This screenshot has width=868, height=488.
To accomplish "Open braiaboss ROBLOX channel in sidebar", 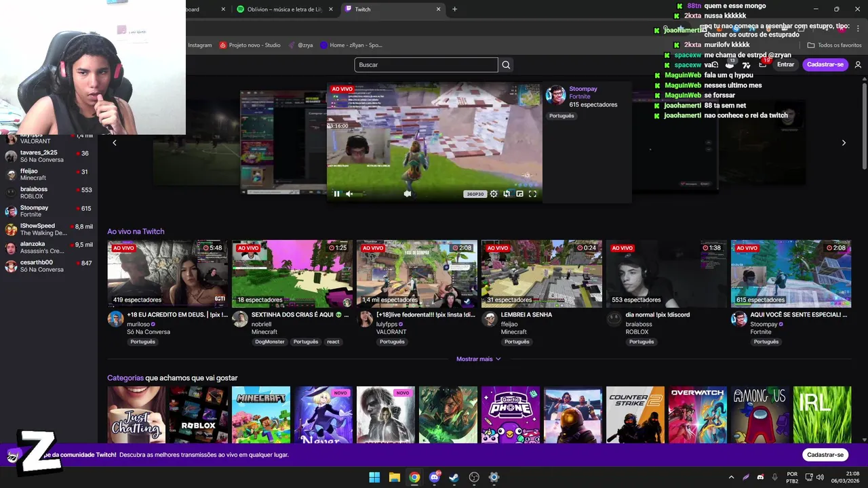I will coord(49,193).
